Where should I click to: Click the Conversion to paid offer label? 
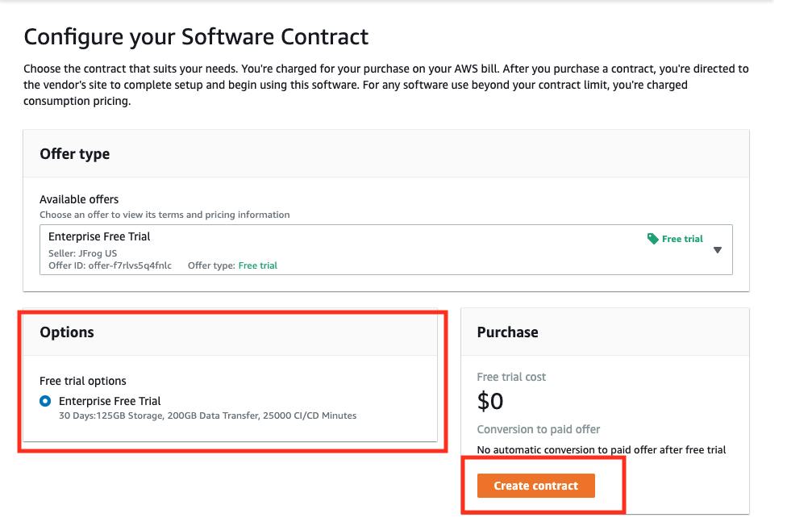pos(539,429)
